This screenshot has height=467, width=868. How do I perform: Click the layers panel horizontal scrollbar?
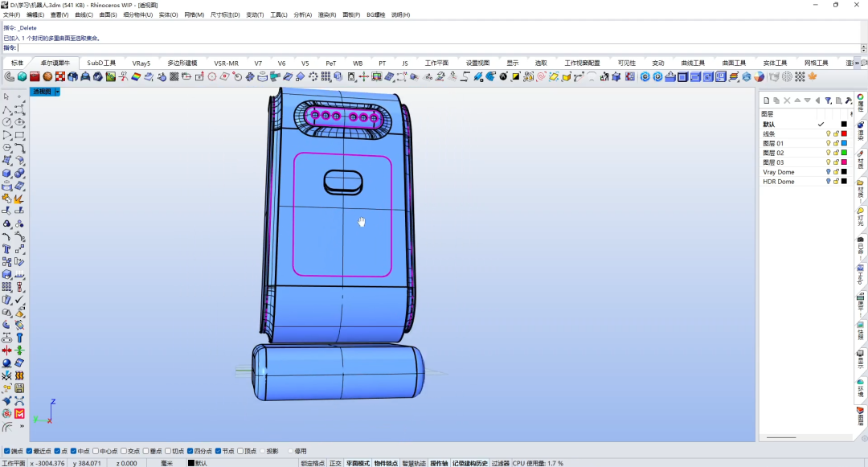781,438
